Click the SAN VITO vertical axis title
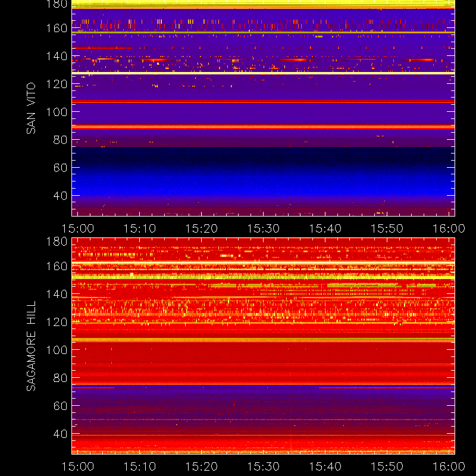 (x=32, y=108)
